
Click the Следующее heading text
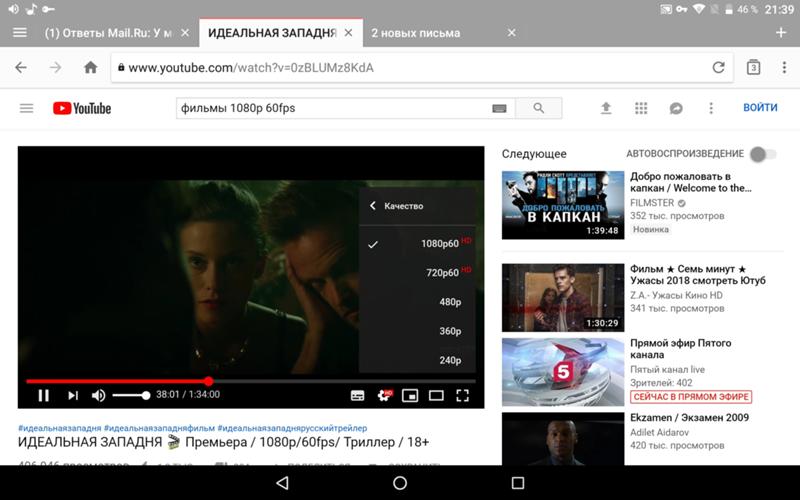point(534,154)
